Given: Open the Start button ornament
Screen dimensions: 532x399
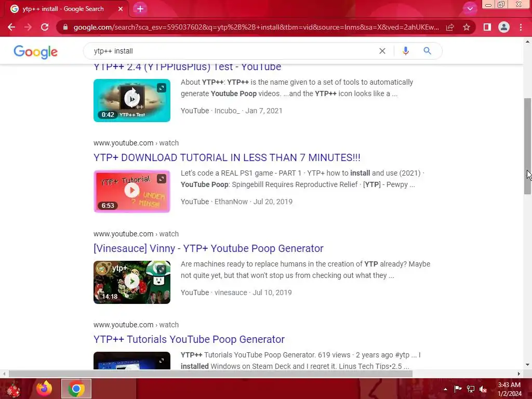Looking at the screenshot, I should 14,390.
